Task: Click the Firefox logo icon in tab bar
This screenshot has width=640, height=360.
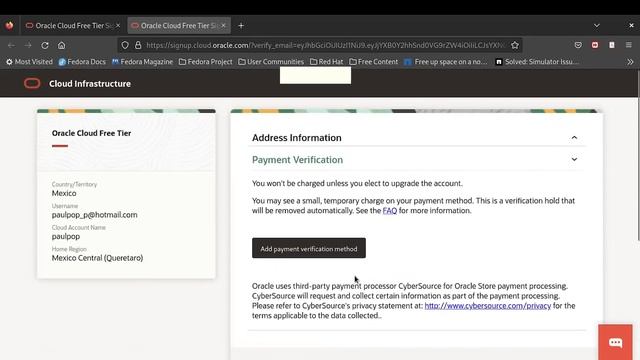Action: point(9,25)
